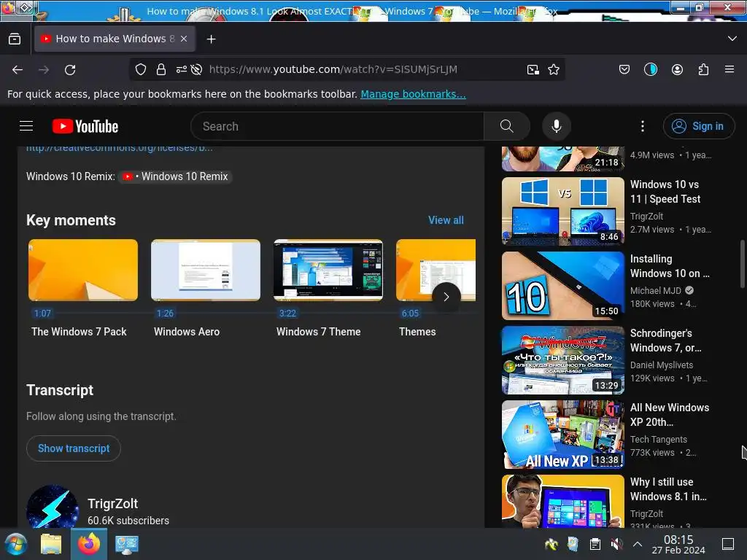This screenshot has width=747, height=560.
Task: Click the Show transcript button
Action: click(74, 448)
